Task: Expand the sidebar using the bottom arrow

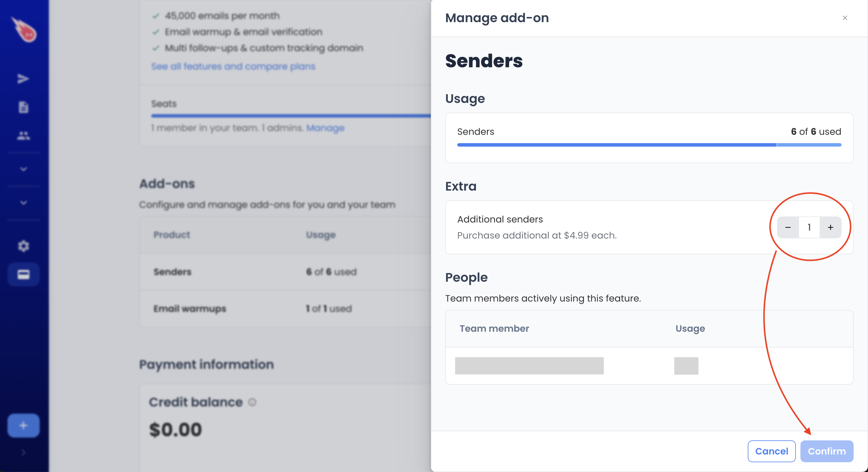Action: click(23, 452)
